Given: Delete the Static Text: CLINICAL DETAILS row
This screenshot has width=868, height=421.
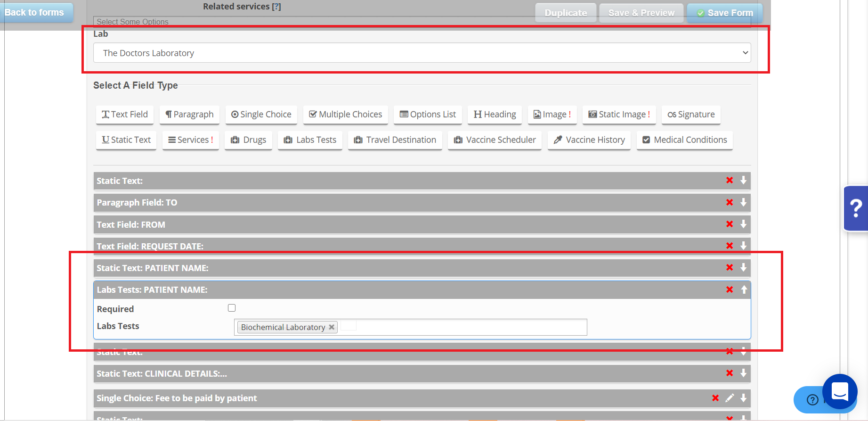Looking at the screenshot, I should 730,373.
